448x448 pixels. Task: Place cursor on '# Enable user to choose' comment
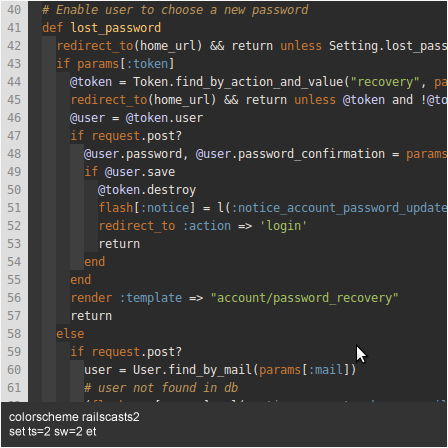click(123, 10)
